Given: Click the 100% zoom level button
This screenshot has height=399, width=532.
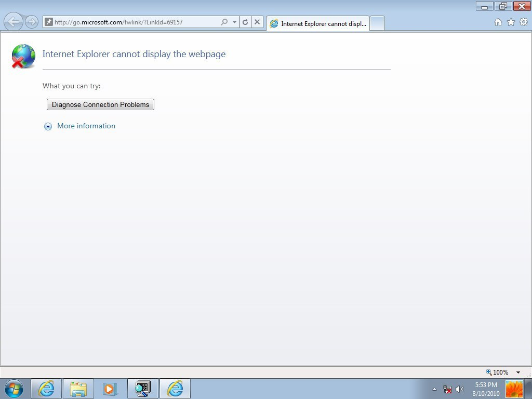Looking at the screenshot, I should [497, 372].
